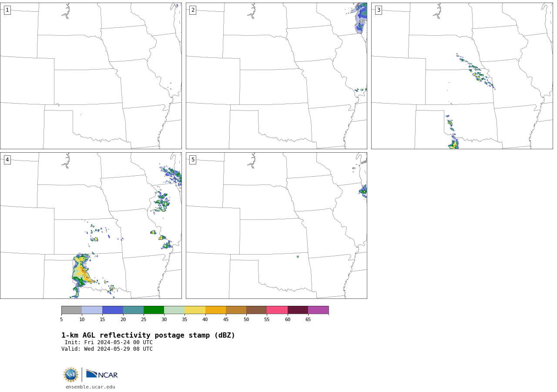The width and height of the screenshot is (557, 392).
Task: Click the panel number 4 label
Action: pos(7,160)
